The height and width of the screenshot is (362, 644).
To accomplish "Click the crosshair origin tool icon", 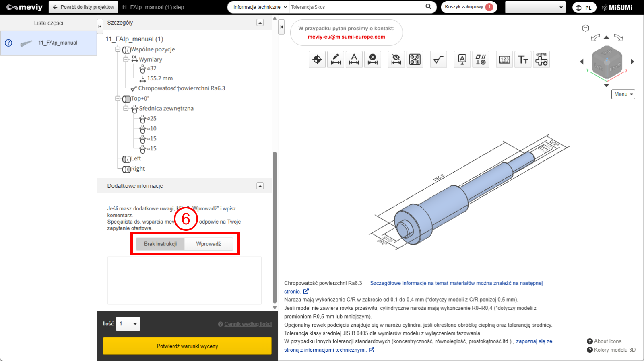I will pyautogui.click(x=317, y=60).
